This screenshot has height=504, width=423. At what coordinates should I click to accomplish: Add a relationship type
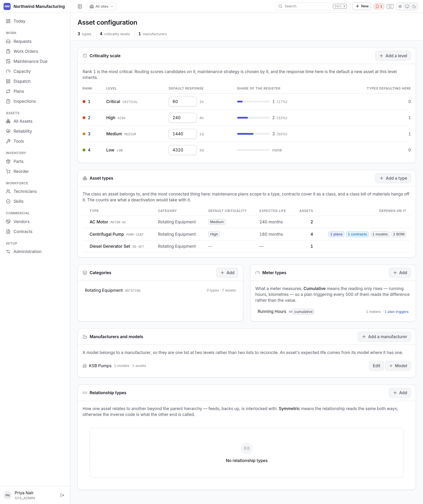(400, 393)
